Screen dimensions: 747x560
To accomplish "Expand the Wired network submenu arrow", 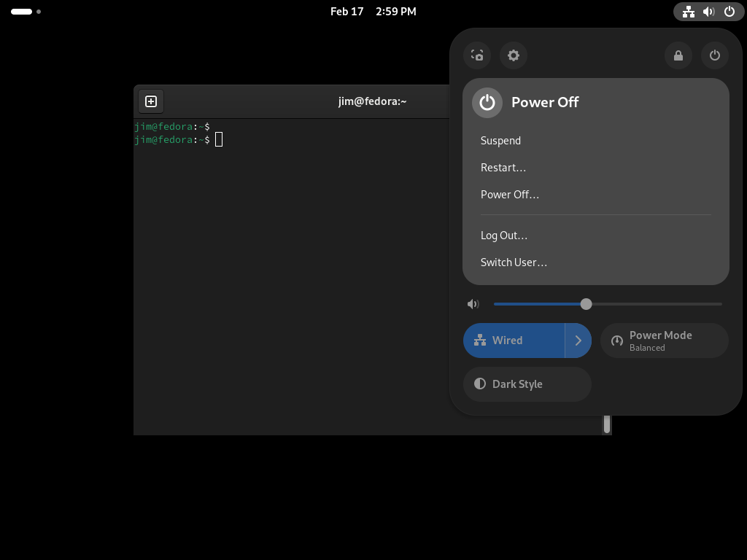I will click(578, 341).
